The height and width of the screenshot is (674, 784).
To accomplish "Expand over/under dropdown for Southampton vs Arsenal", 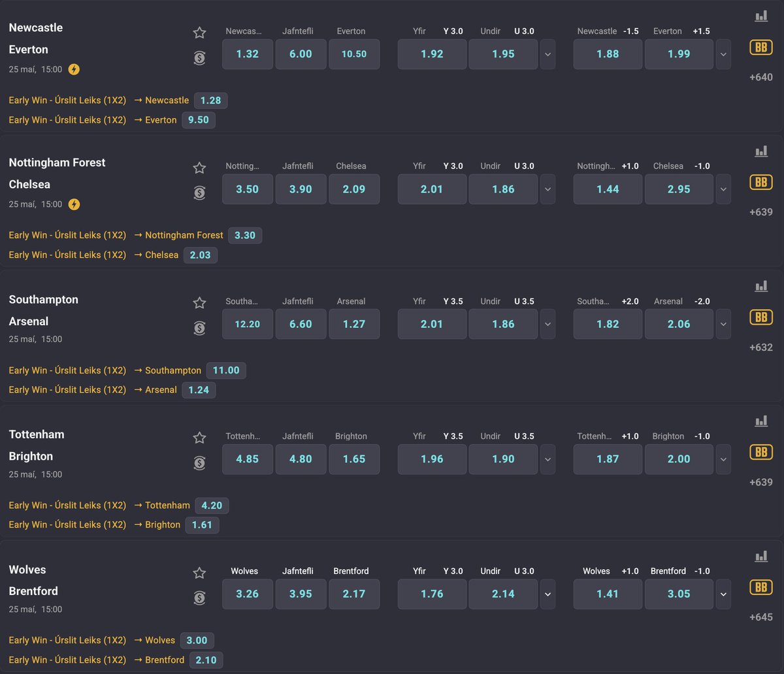I will point(547,324).
